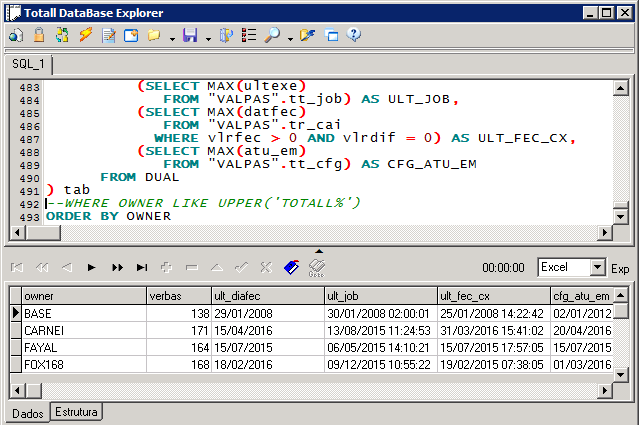The height and width of the screenshot is (425, 639).
Task: Open help with the question mark icon
Action: click(x=354, y=35)
